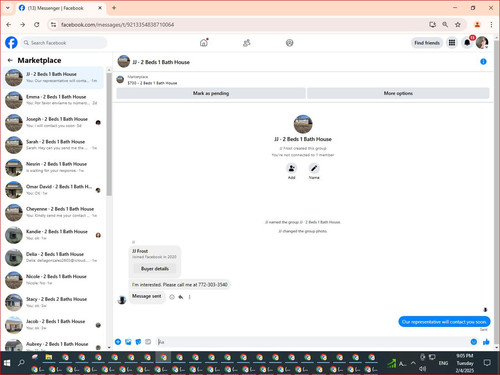Open the apps grid menu icon

(452, 43)
